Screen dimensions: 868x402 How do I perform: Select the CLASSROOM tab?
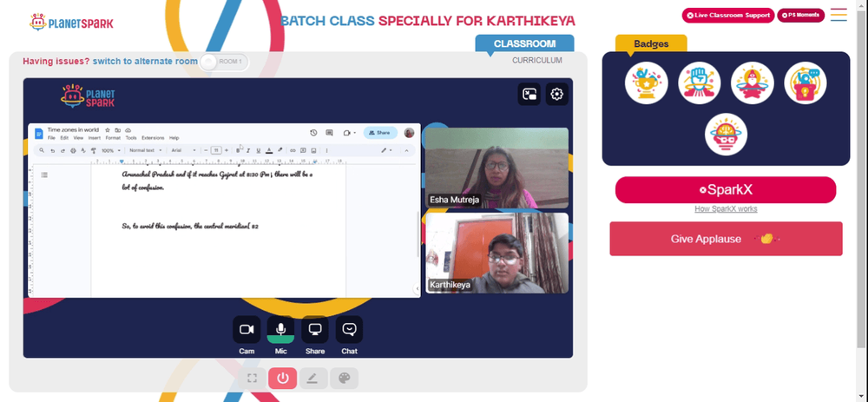pos(525,43)
